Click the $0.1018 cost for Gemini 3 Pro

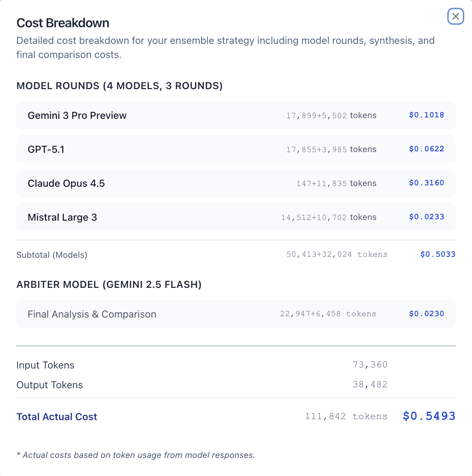(x=426, y=115)
